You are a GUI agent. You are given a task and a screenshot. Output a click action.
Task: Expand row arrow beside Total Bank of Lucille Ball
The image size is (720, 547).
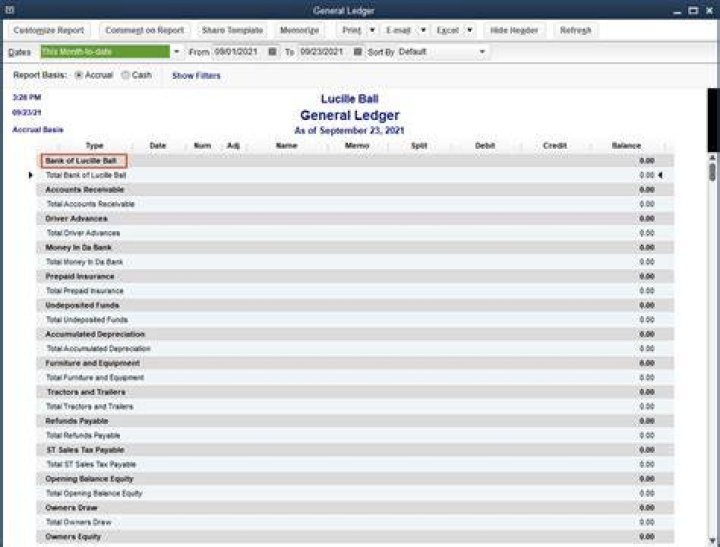30,175
